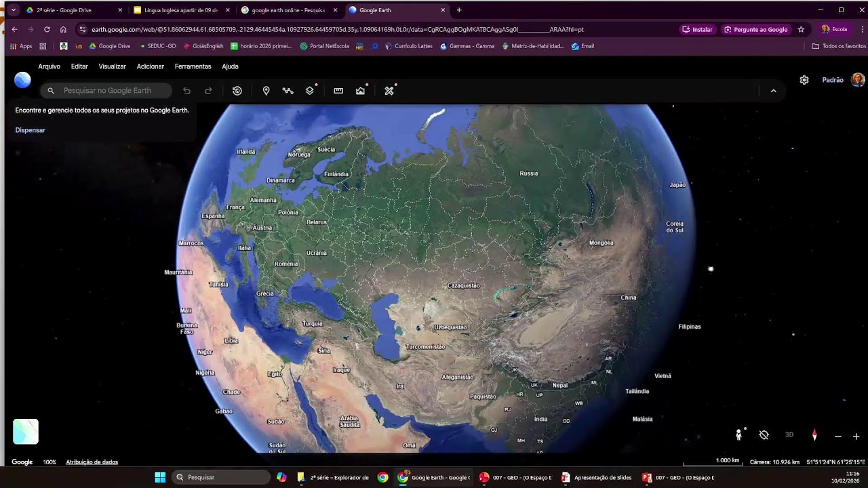Open the Escola Chrome profile button

coord(834,30)
